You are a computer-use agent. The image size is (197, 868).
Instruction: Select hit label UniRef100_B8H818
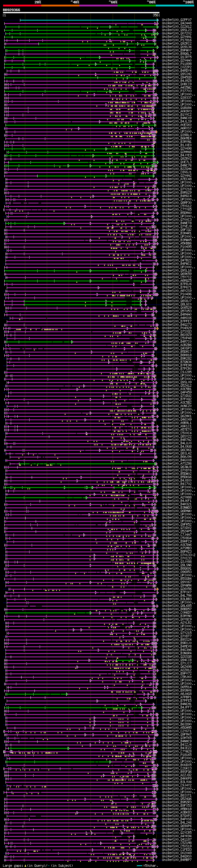click(x=177, y=354)
